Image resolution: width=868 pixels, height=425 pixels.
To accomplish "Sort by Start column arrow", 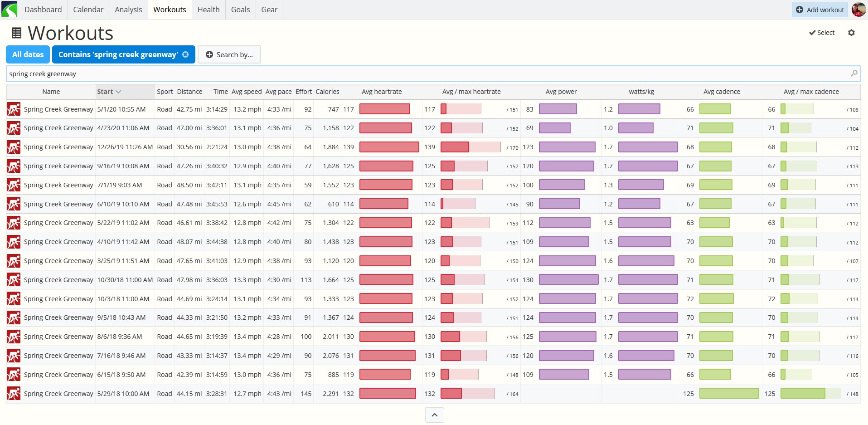I will click(x=118, y=92).
